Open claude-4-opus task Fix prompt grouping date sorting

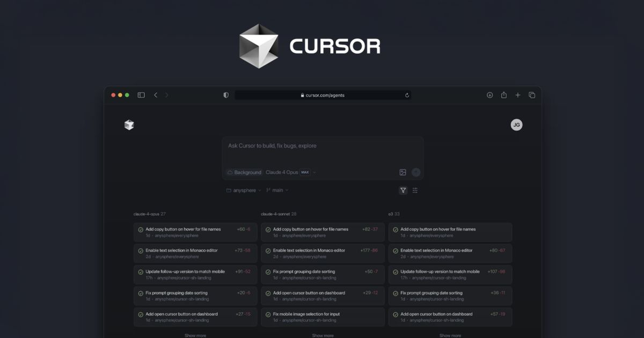(195, 296)
